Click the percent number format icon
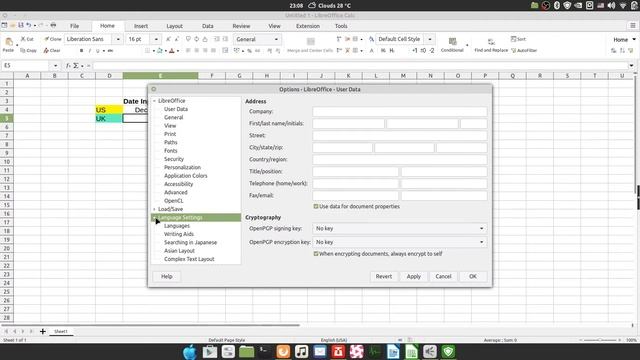This screenshot has height=360, width=640. pyautogui.click(x=249, y=51)
